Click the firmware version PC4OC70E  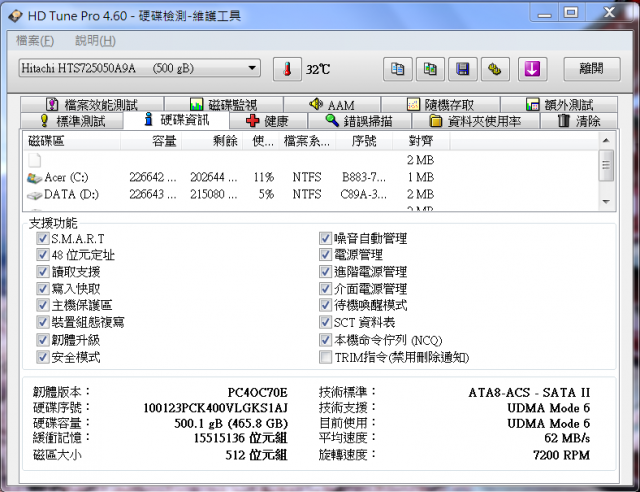[x=257, y=392]
